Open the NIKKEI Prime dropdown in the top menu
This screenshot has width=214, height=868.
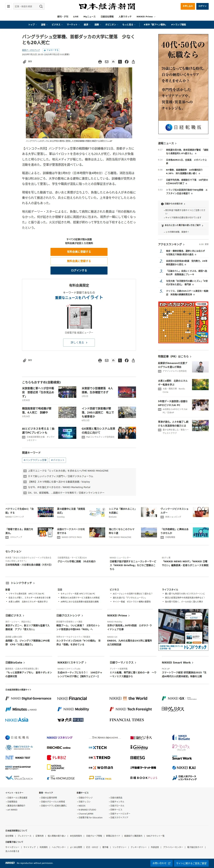click(146, 17)
